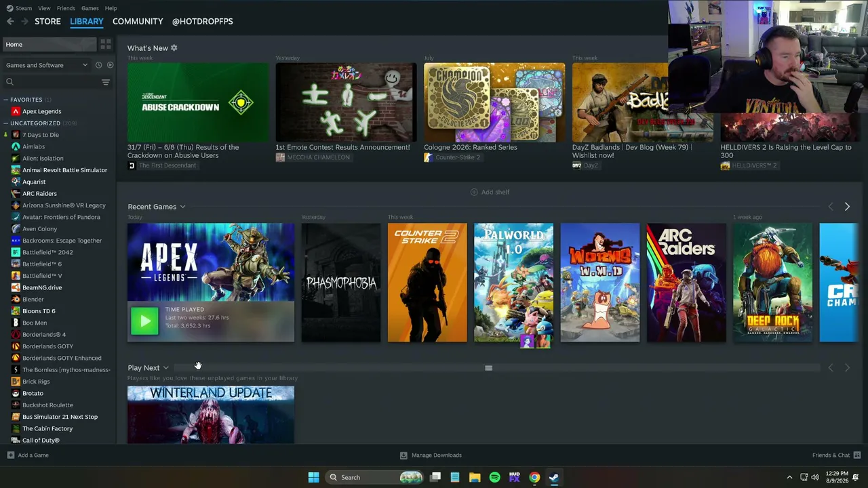The width and height of the screenshot is (868, 488).
Task: Open the Friends menu
Action: pyautogui.click(x=66, y=8)
